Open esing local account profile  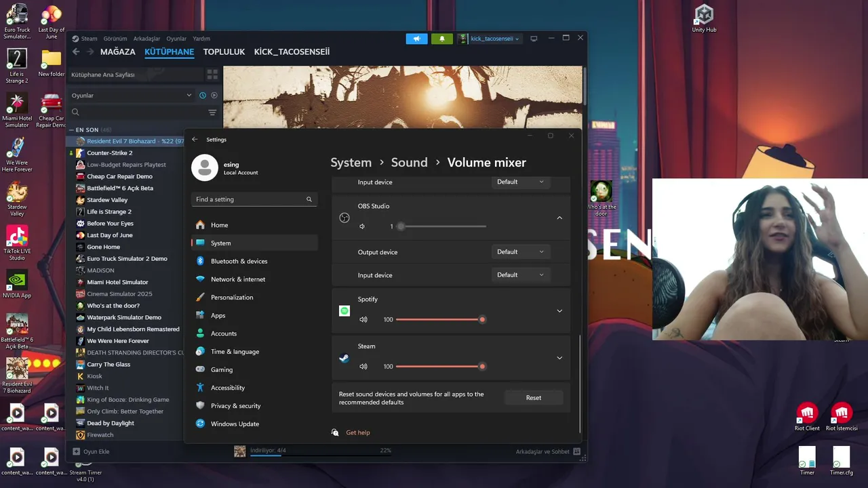click(225, 168)
